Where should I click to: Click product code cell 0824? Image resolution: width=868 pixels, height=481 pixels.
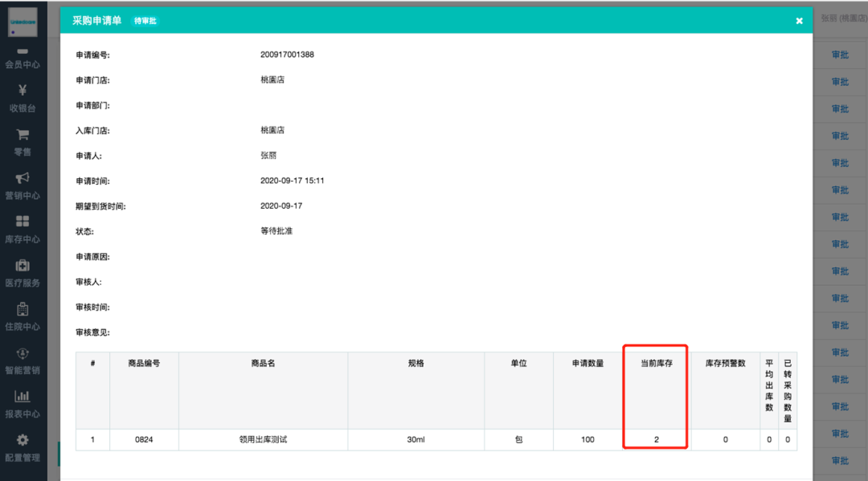pyautogui.click(x=144, y=439)
